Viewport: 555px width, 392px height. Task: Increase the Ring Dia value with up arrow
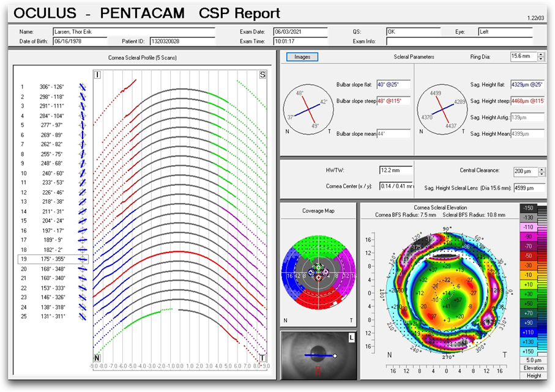click(540, 54)
